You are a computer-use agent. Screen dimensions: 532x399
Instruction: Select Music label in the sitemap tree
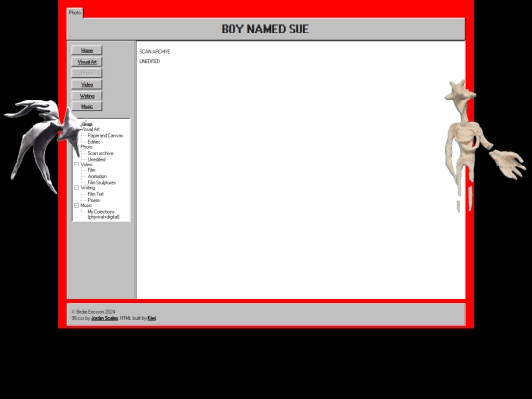click(86, 205)
